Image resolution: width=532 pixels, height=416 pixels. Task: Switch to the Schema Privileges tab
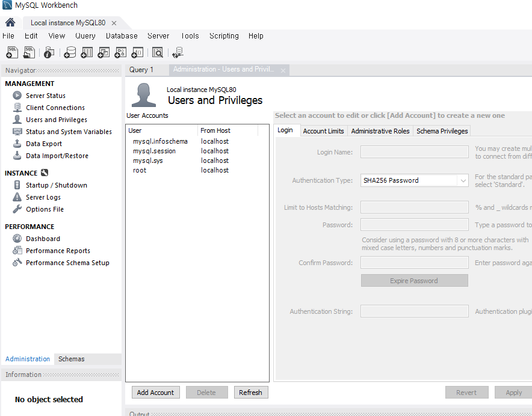(442, 131)
